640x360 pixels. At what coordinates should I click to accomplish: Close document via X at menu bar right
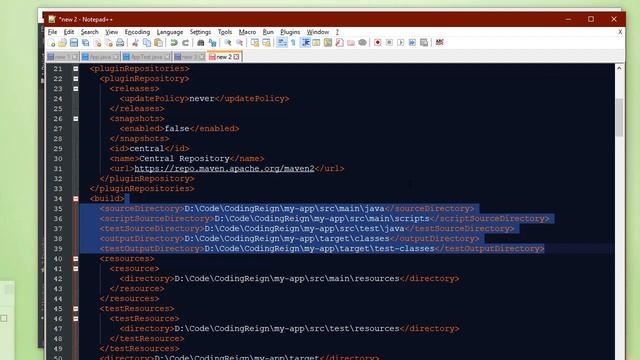[x=620, y=32]
